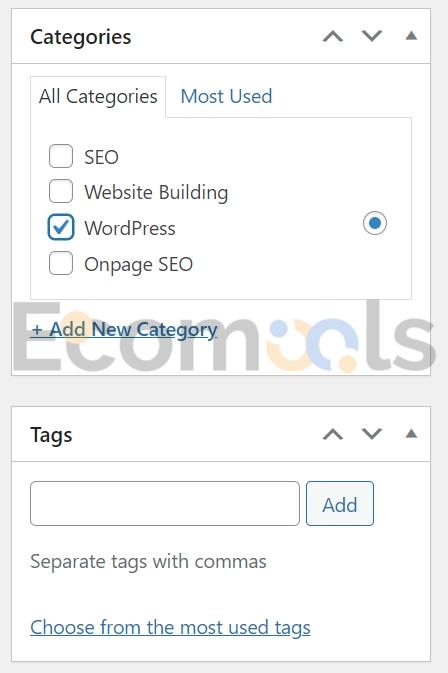Click the Categories panel heading

81,37
